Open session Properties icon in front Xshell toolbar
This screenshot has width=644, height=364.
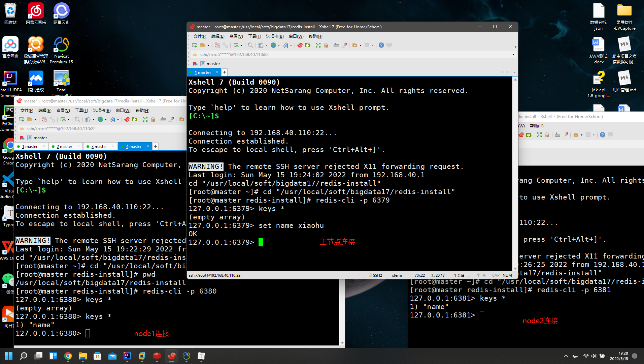coord(236,45)
